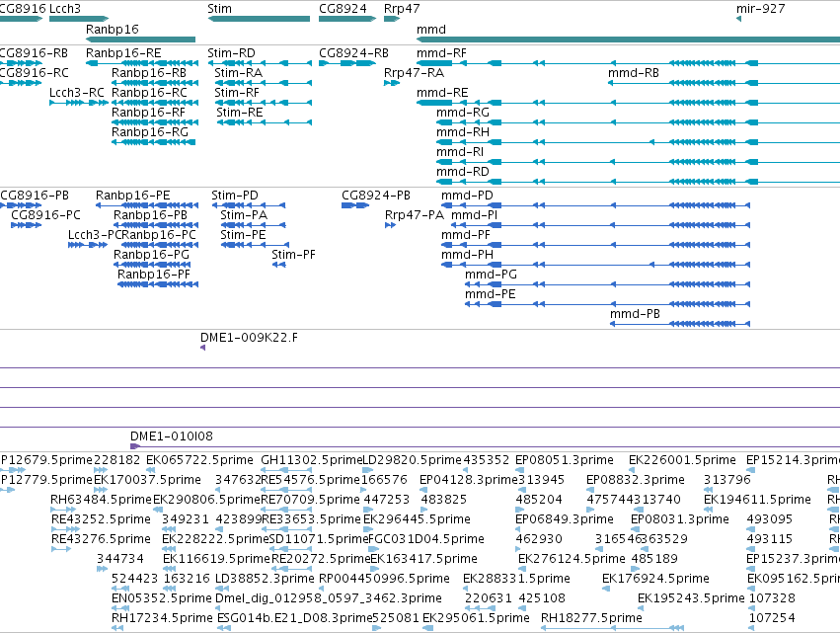Click the Stim-PF protein glyph
Image resolution: width=840 pixels, height=633 pixels.
278,265
